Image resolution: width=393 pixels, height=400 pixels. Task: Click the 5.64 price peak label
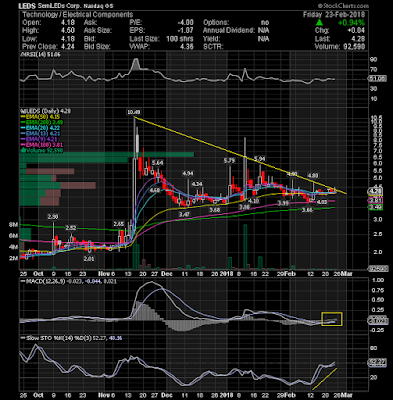[x=157, y=163]
